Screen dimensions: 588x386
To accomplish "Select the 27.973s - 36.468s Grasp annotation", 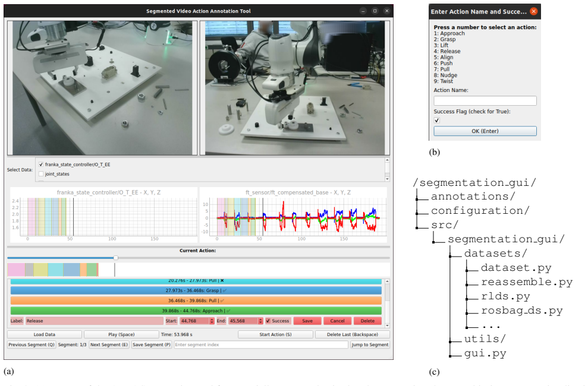I will click(x=196, y=290).
